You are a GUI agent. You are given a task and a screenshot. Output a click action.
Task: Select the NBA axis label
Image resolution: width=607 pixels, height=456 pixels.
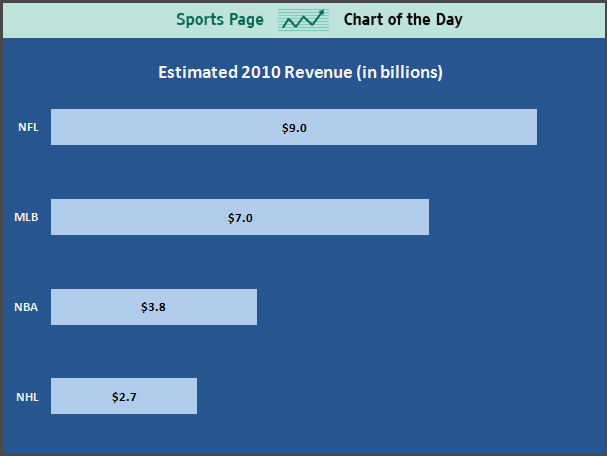(27, 307)
